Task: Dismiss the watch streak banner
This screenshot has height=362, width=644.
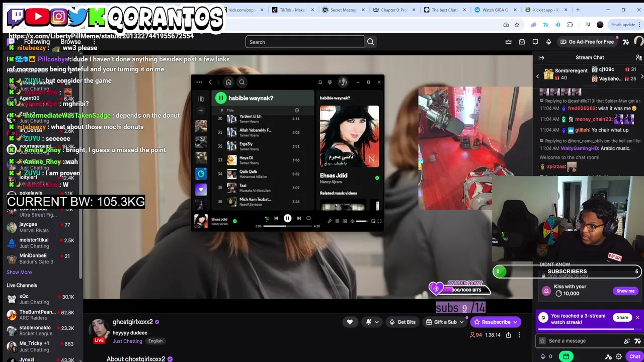Action: (x=637, y=317)
